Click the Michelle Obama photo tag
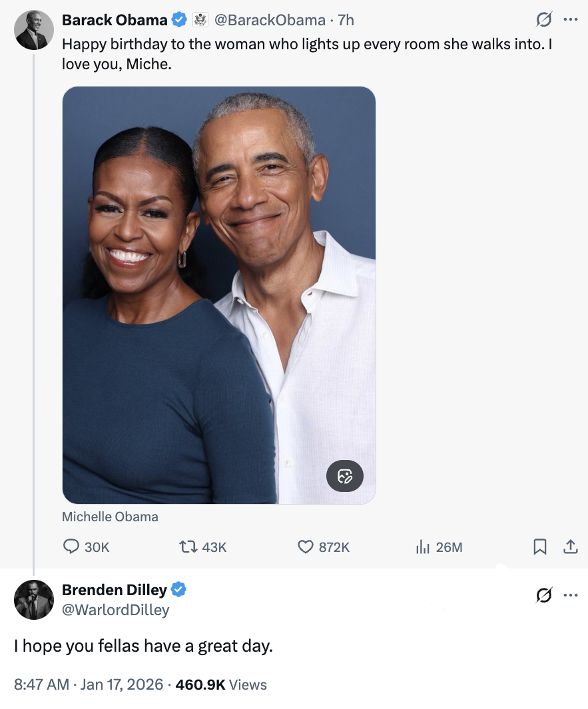588x709 pixels. (x=110, y=517)
